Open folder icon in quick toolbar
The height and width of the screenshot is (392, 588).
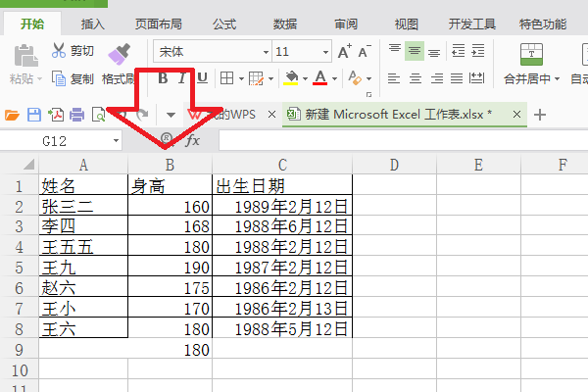(x=12, y=115)
